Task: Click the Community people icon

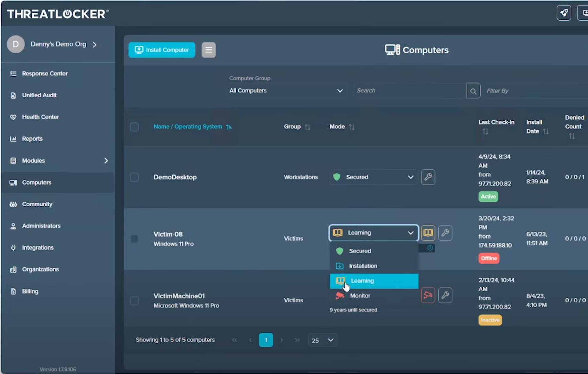Action: tap(13, 204)
